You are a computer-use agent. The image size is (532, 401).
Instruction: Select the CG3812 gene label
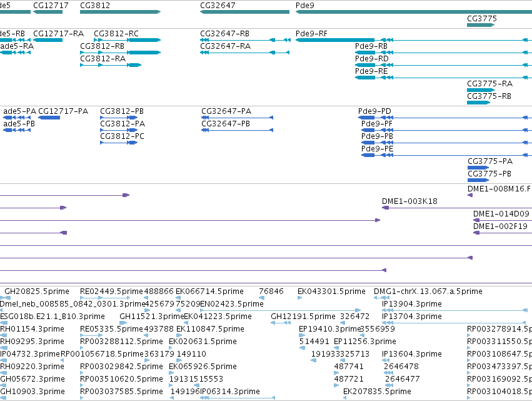[95, 6]
